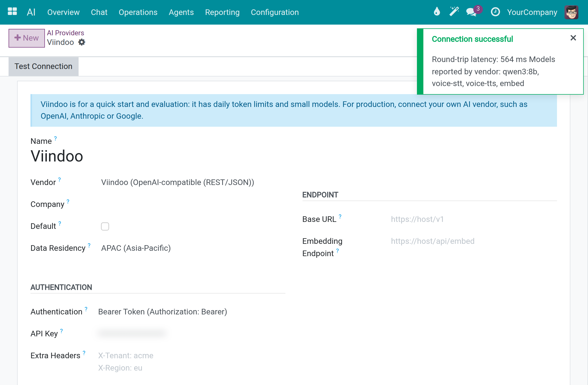Show help tooltip for Company field
This screenshot has width=588, height=385.
pos(68,201)
